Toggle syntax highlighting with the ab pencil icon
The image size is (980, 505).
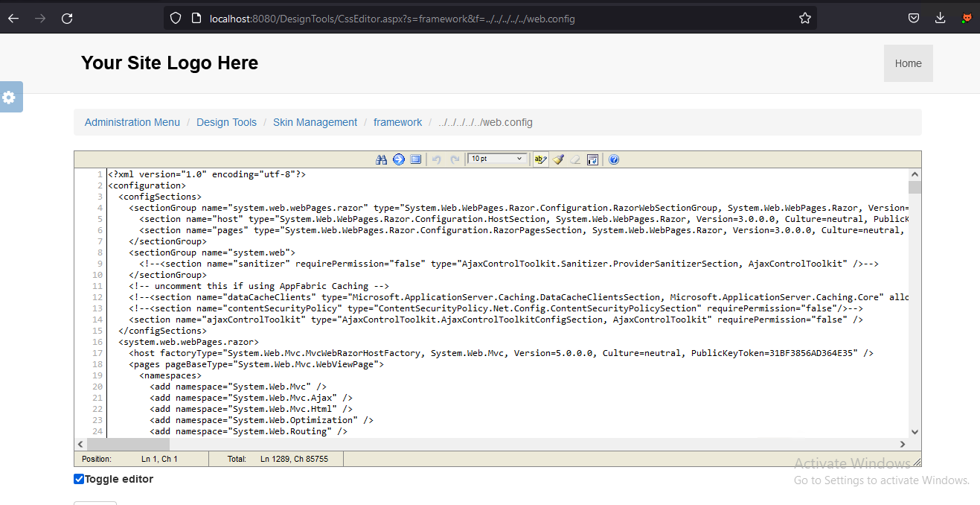(540, 159)
